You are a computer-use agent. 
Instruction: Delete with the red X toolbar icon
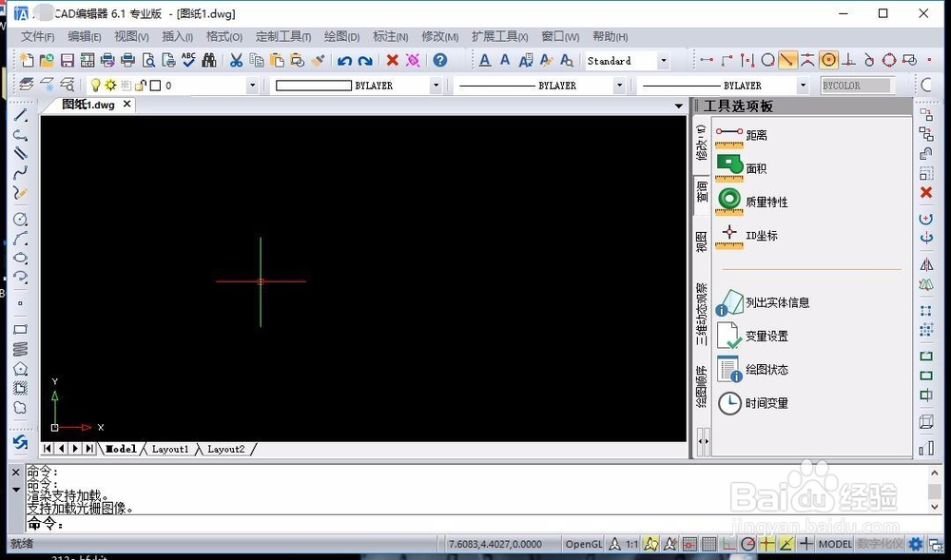pyautogui.click(x=393, y=60)
